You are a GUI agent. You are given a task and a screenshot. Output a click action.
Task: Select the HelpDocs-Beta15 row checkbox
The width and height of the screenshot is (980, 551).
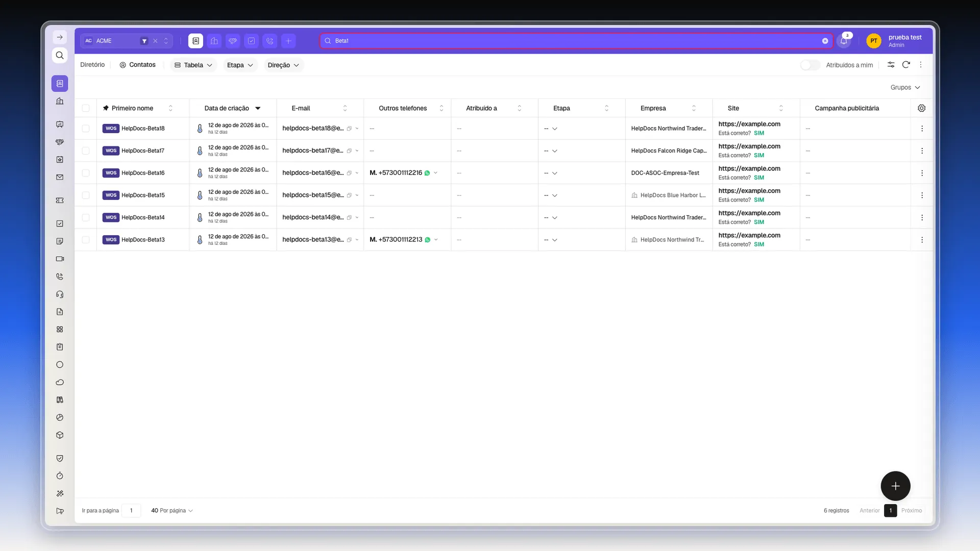point(86,195)
